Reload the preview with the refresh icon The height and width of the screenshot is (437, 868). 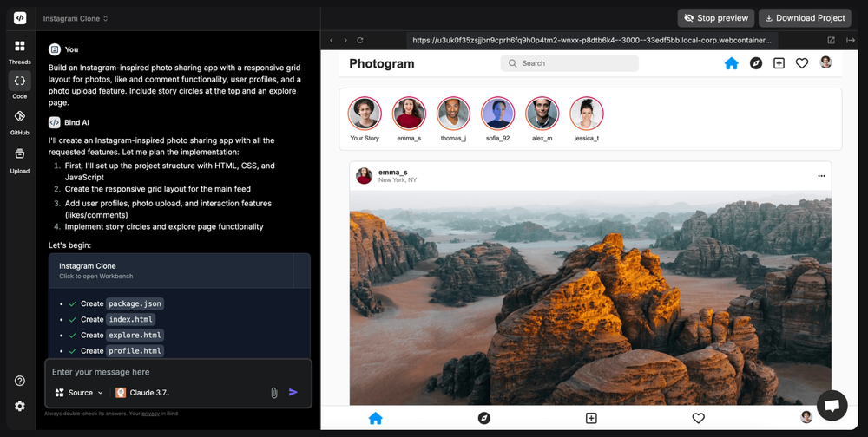(360, 41)
